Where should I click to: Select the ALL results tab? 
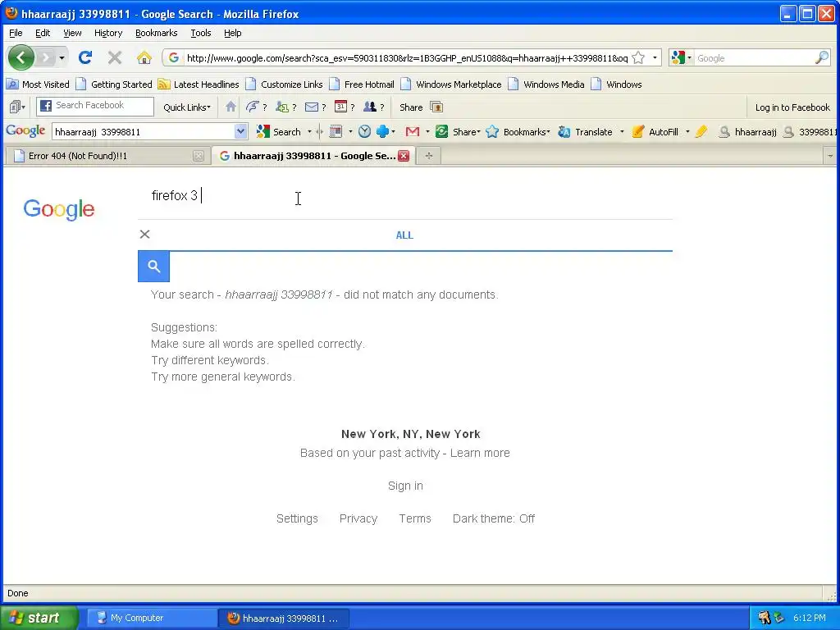[x=404, y=235]
